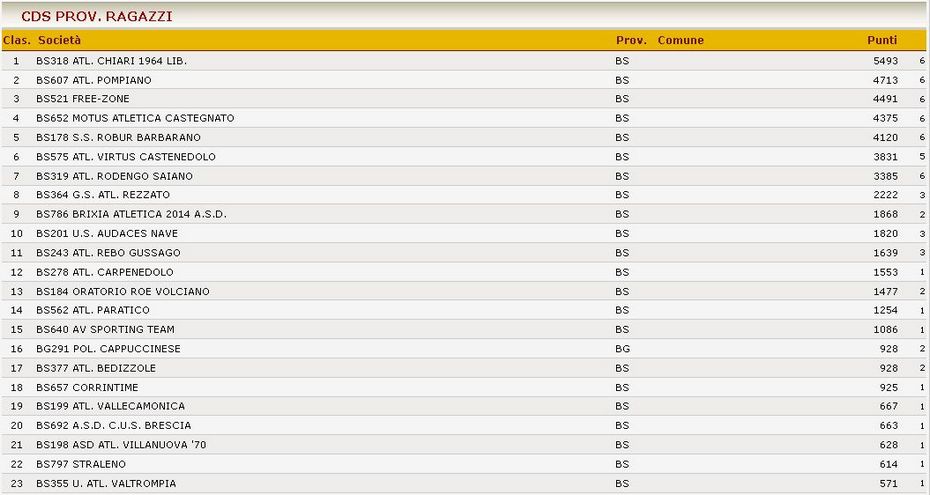
Task: Select BS521 FREE-ZONE row
Action: coord(465,99)
